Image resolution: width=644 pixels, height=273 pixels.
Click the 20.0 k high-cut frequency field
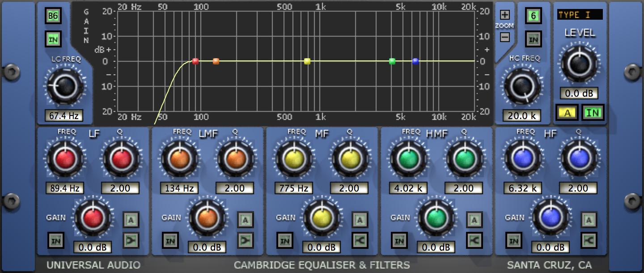tap(521, 116)
